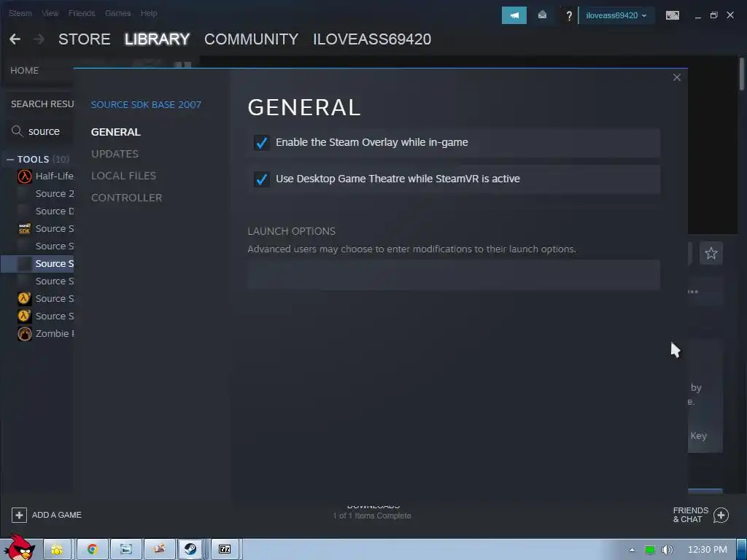
Task: Favorite the game with the star icon
Action: pyautogui.click(x=711, y=253)
